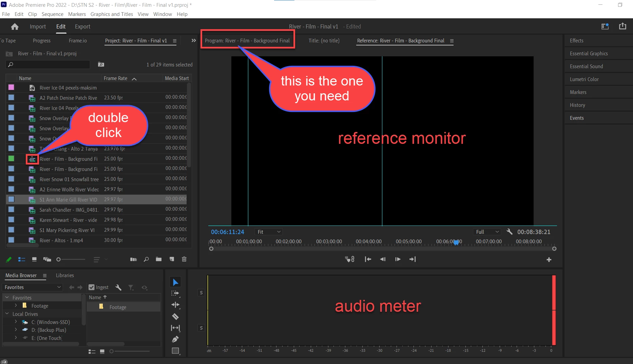Uncheck the Ingest checkbox

point(91,287)
